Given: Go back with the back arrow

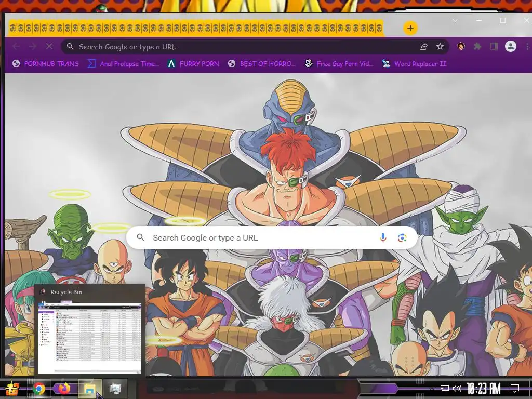Looking at the screenshot, I should [16, 46].
